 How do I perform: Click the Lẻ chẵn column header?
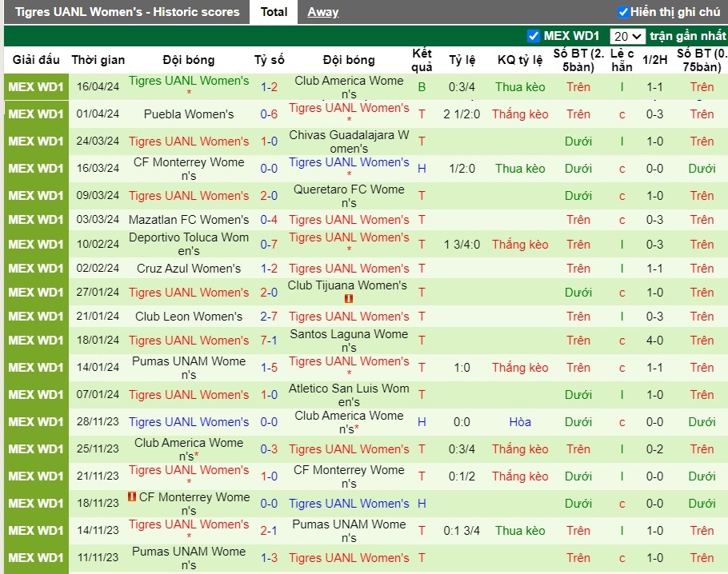tap(622, 60)
